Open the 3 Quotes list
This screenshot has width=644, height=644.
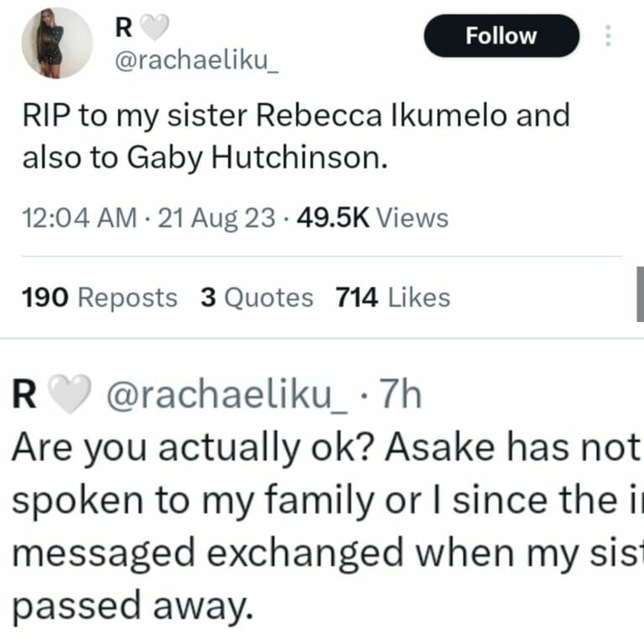(x=257, y=297)
